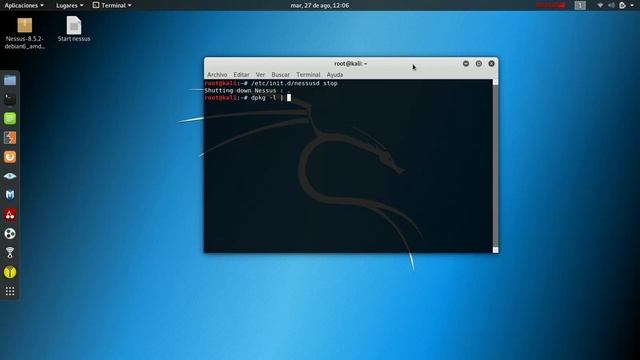640x360 pixels.
Task: Show all applications grid
Action: click(x=10, y=291)
